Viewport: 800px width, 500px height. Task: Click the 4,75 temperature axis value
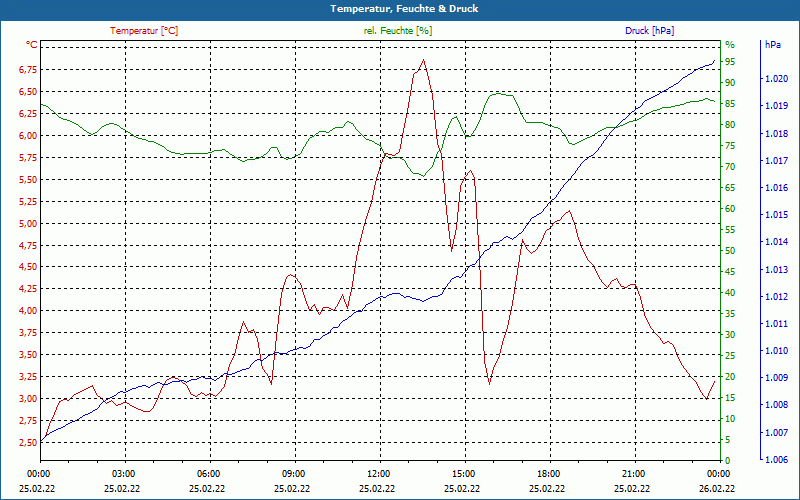[x=28, y=245]
